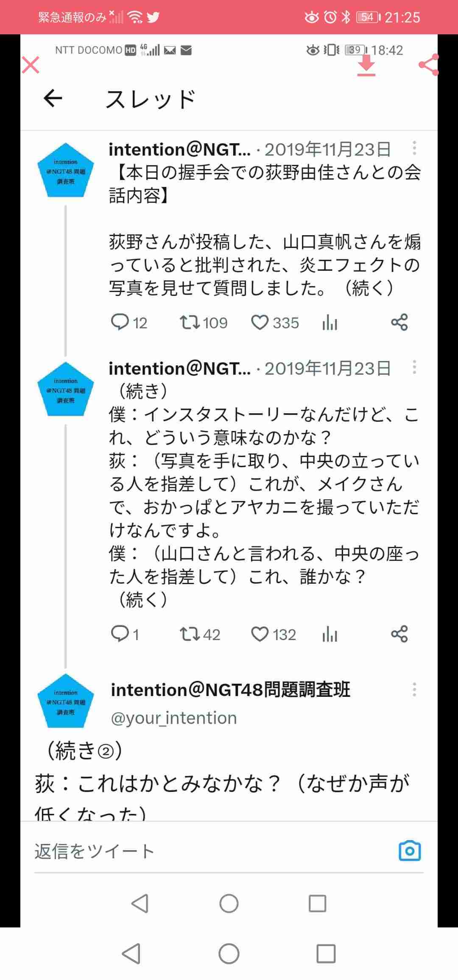Open reply bubble showing 12 replies
The height and width of the screenshot is (980, 458).
pyautogui.click(x=129, y=323)
